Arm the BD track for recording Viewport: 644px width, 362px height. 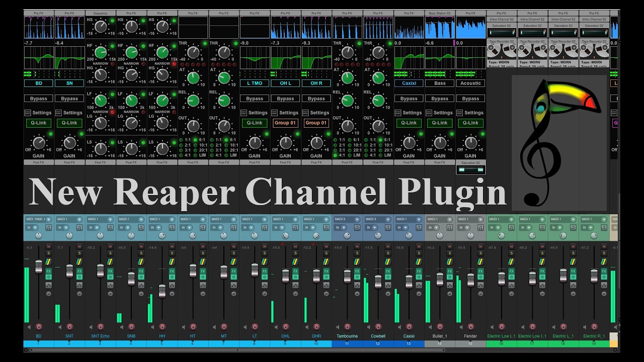[x=39, y=327]
